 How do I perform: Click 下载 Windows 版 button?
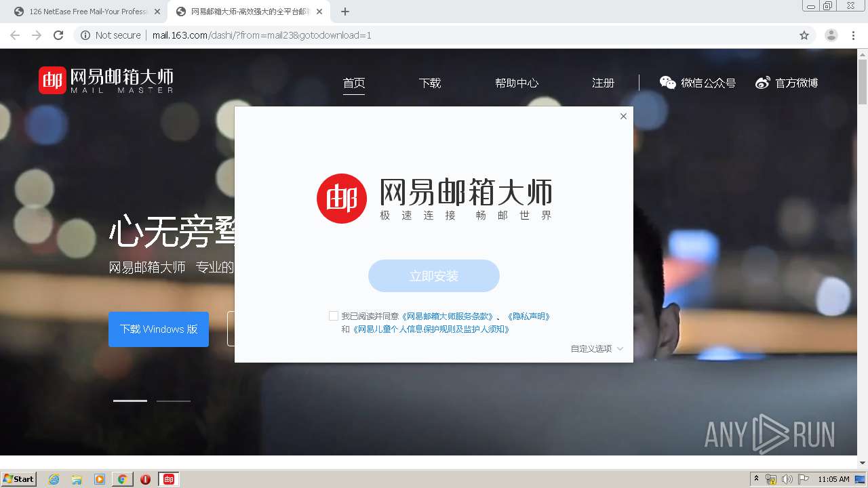159,329
